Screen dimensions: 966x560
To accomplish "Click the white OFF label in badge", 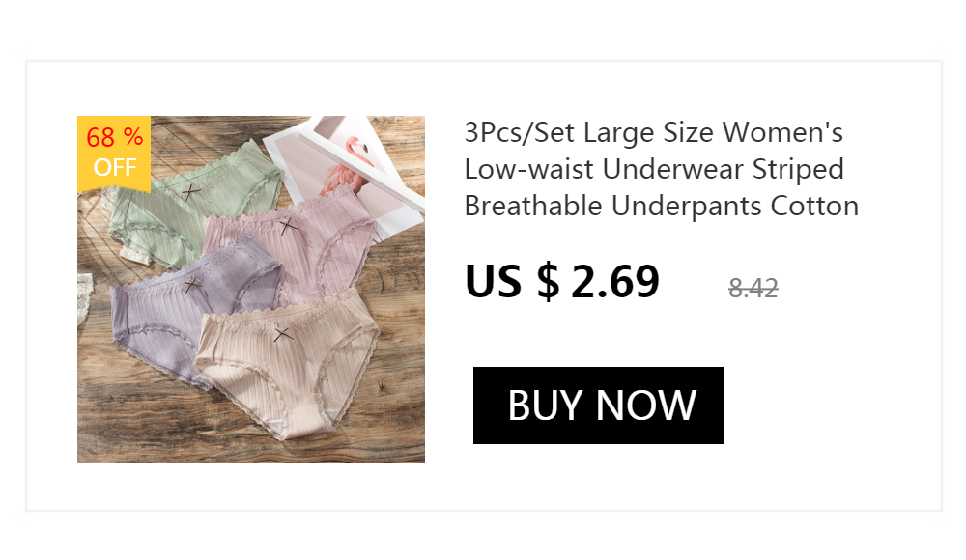I will [115, 167].
